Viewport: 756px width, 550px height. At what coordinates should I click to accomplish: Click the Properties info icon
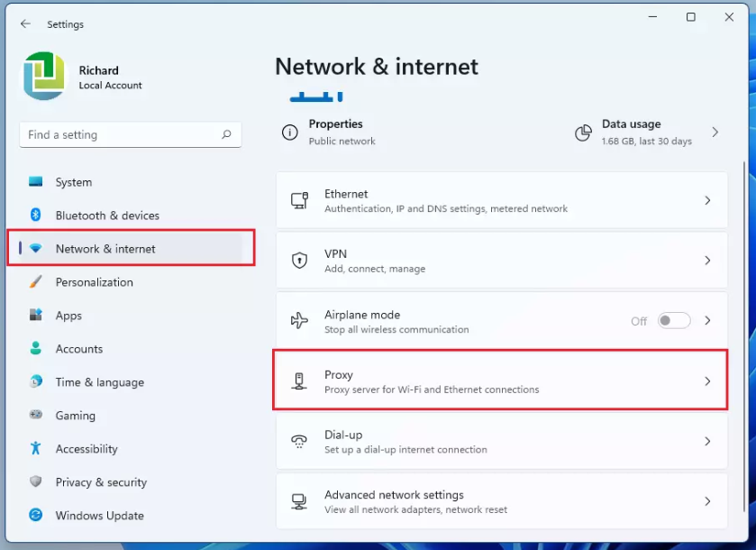290,133
